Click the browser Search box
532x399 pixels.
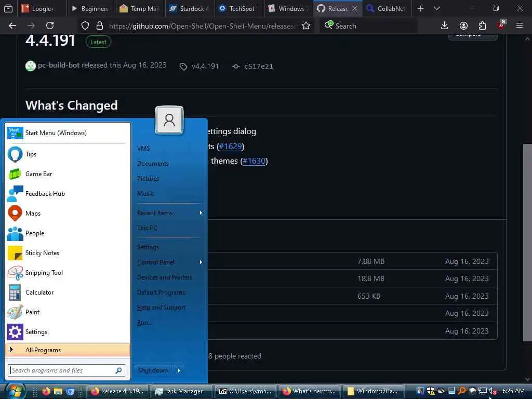click(x=368, y=26)
